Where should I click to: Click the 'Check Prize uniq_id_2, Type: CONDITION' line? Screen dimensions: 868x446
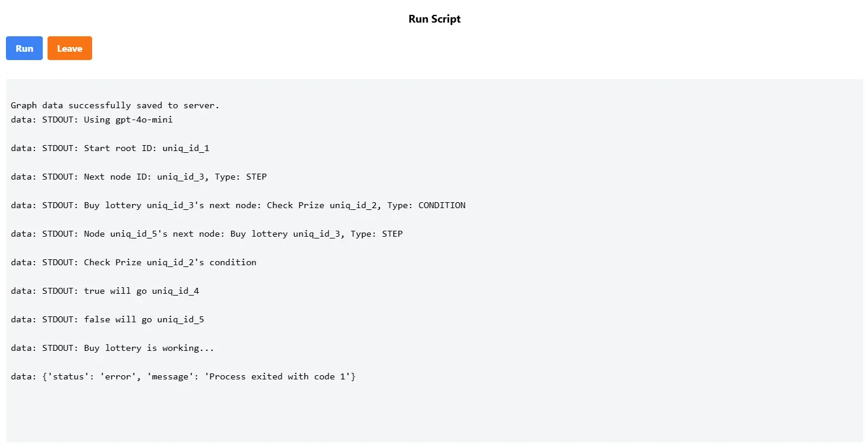238,205
